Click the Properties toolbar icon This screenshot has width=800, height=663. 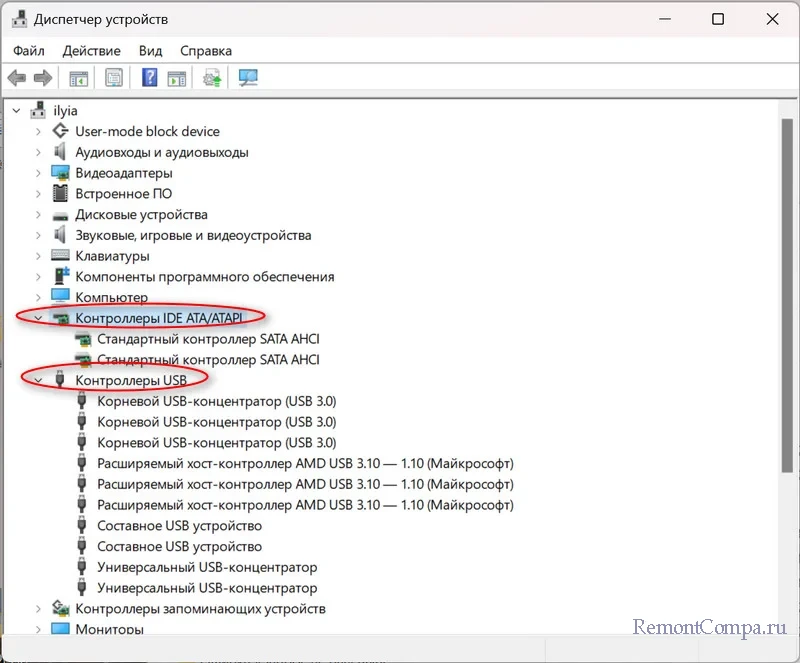pyautogui.click(x=114, y=78)
